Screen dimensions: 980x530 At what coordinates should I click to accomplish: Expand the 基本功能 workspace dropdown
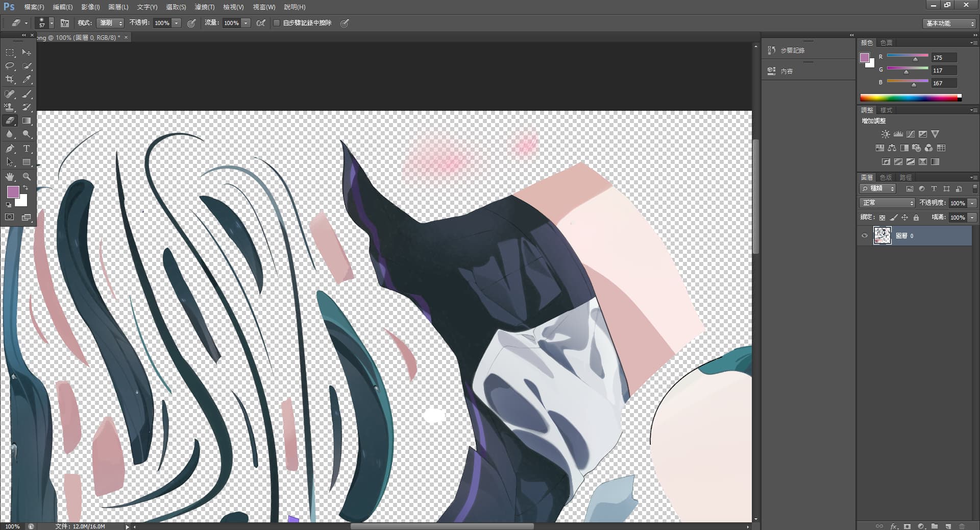tap(949, 23)
